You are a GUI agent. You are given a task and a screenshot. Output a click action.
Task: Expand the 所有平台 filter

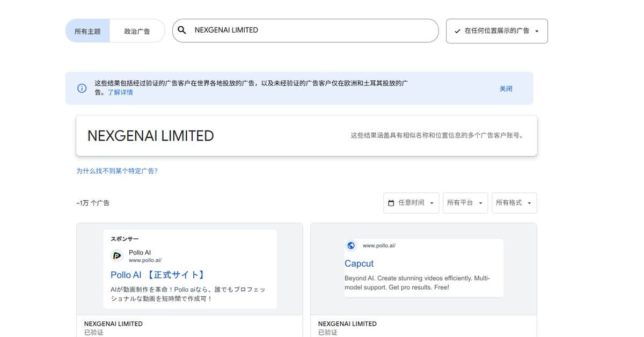(465, 203)
